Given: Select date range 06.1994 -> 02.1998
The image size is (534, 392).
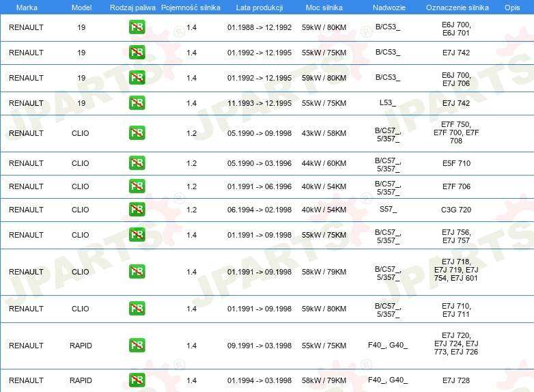Looking at the screenshot, I should [x=259, y=210].
